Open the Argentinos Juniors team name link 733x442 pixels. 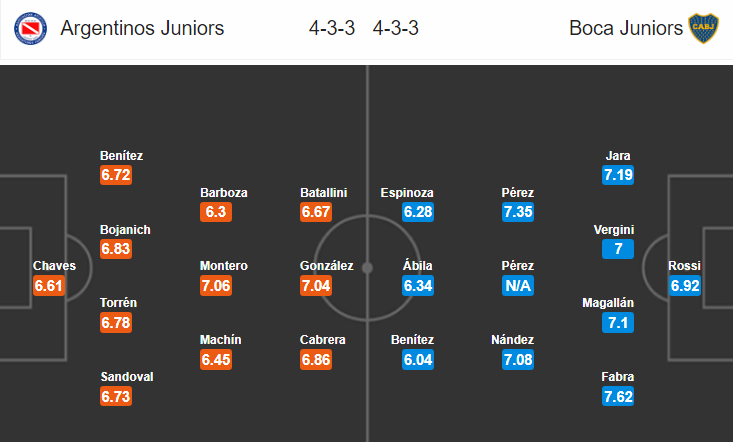pyautogui.click(x=142, y=28)
